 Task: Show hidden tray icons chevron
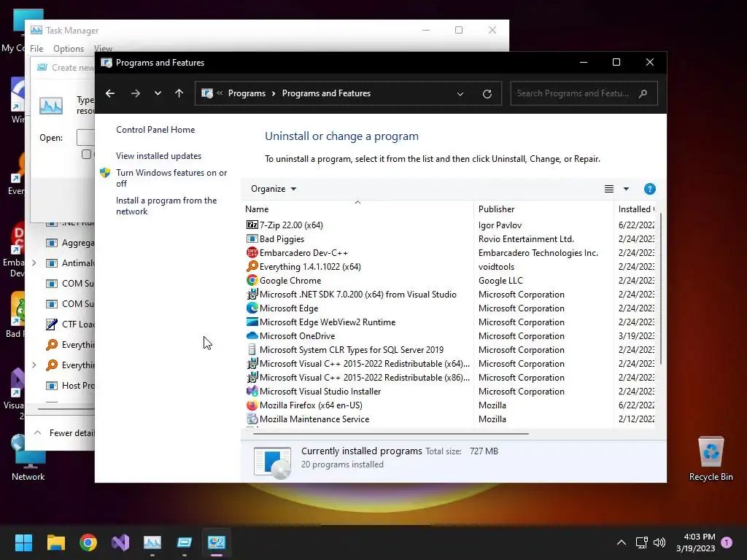tap(622, 542)
